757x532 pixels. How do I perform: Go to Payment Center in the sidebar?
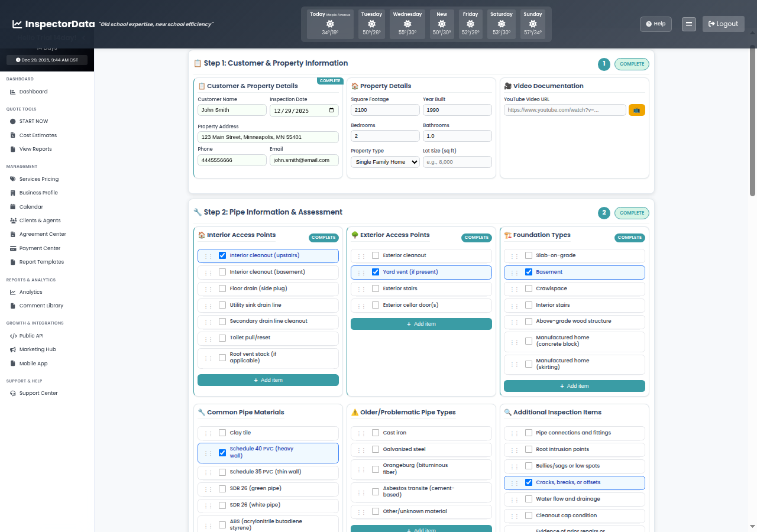[x=40, y=248]
